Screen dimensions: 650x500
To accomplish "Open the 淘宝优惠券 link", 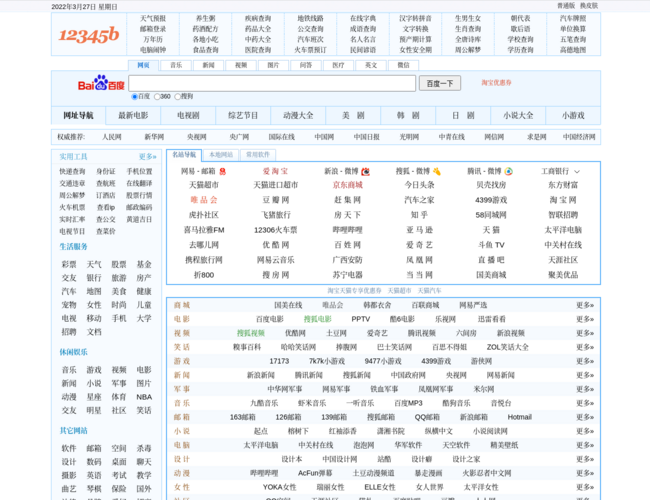I will point(496,83).
